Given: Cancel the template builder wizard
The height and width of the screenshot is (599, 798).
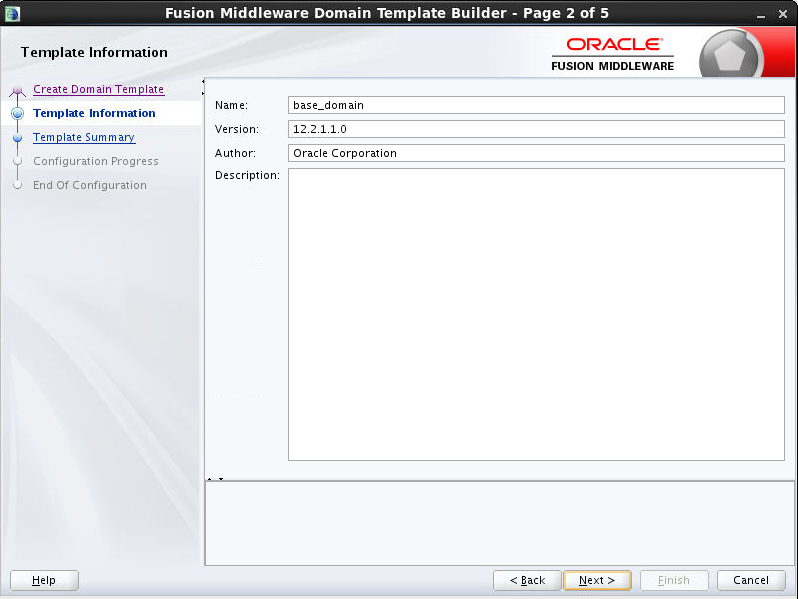Looking at the screenshot, I should tap(751, 580).
